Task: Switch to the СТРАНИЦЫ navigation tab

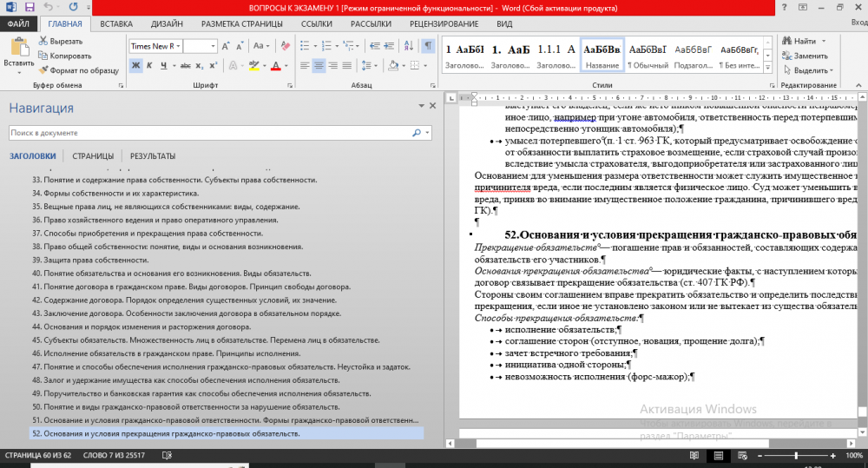Action: pos(92,156)
